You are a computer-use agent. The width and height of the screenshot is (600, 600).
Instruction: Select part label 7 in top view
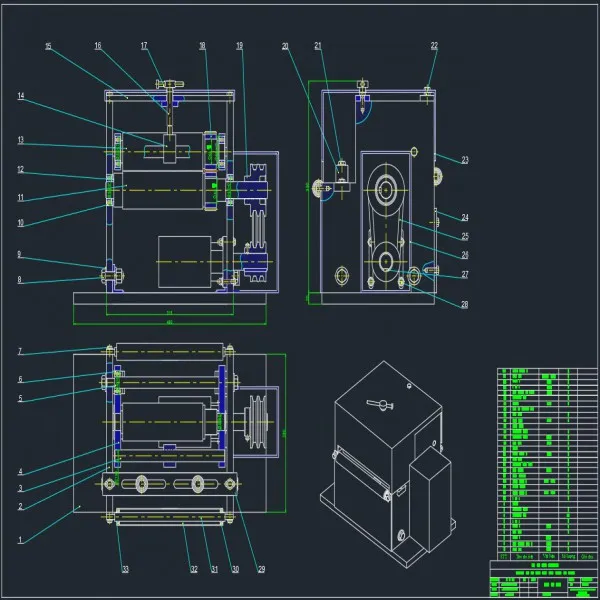[x=20, y=351]
